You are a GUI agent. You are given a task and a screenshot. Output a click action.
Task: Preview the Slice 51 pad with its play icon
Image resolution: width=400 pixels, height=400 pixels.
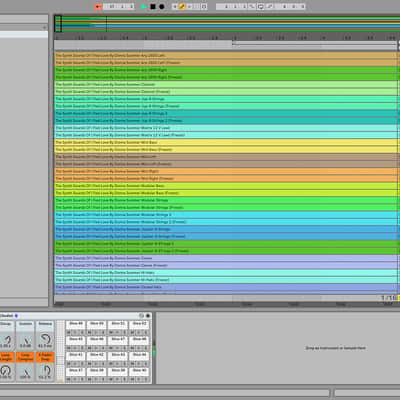point(118,332)
